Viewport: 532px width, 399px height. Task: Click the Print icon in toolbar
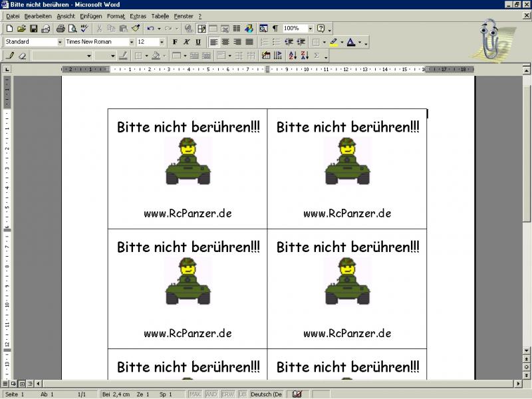tap(61, 29)
